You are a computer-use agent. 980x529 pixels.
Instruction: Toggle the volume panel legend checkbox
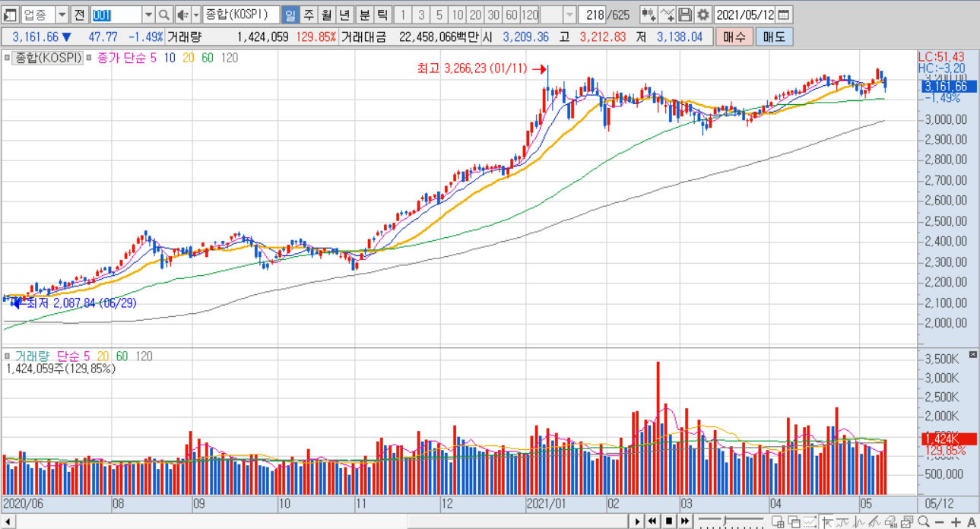[x=8, y=356]
